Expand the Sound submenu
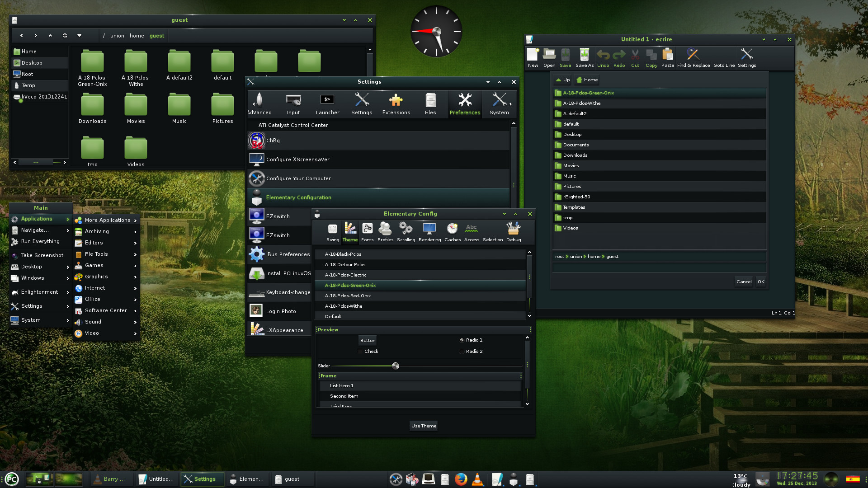This screenshot has width=868, height=488. [106, 322]
